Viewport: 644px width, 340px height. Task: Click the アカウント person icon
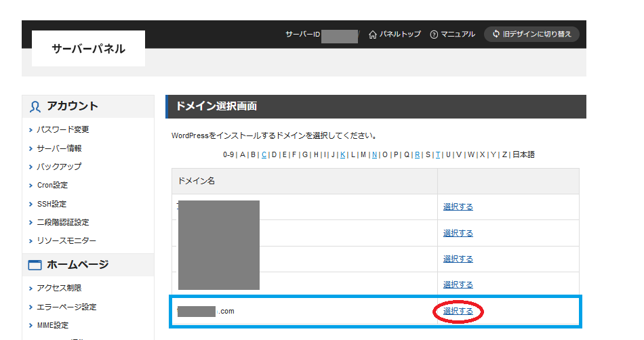35,106
